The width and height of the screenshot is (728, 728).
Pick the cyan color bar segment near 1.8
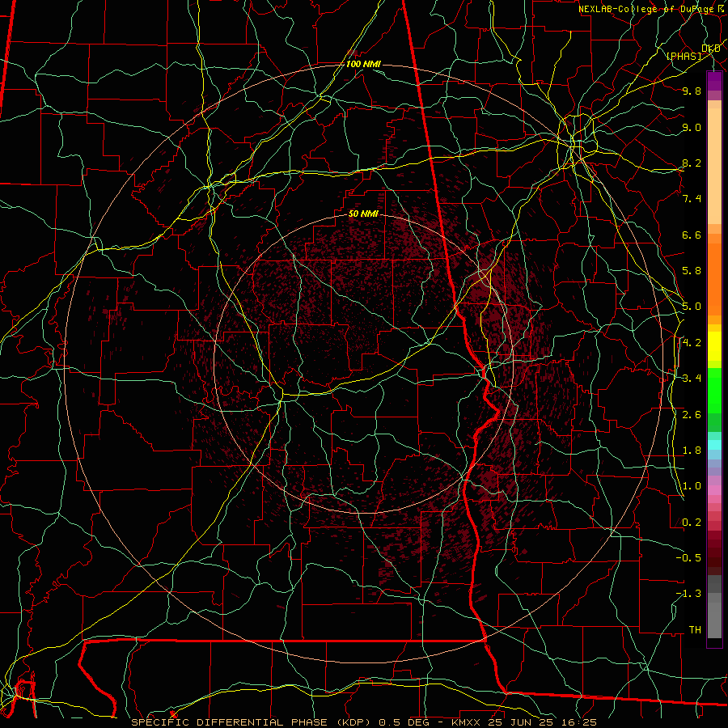[x=714, y=445]
